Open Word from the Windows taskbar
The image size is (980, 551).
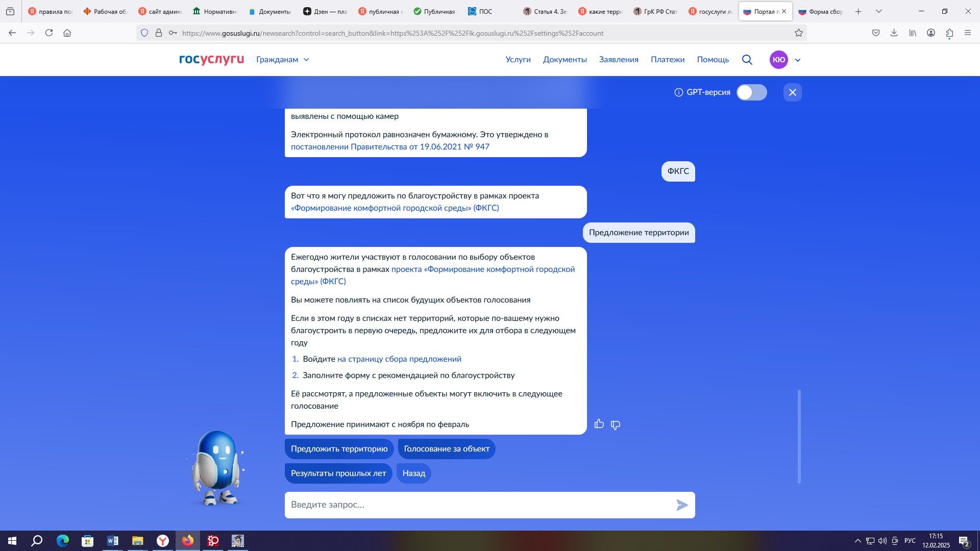[x=113, y=541]
